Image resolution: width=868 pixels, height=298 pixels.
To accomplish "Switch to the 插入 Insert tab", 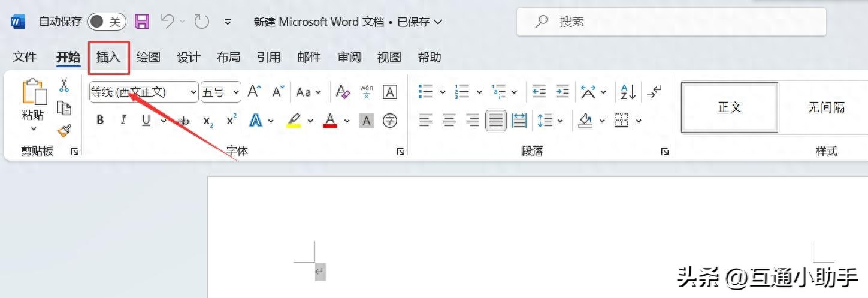I will [108, 57].
